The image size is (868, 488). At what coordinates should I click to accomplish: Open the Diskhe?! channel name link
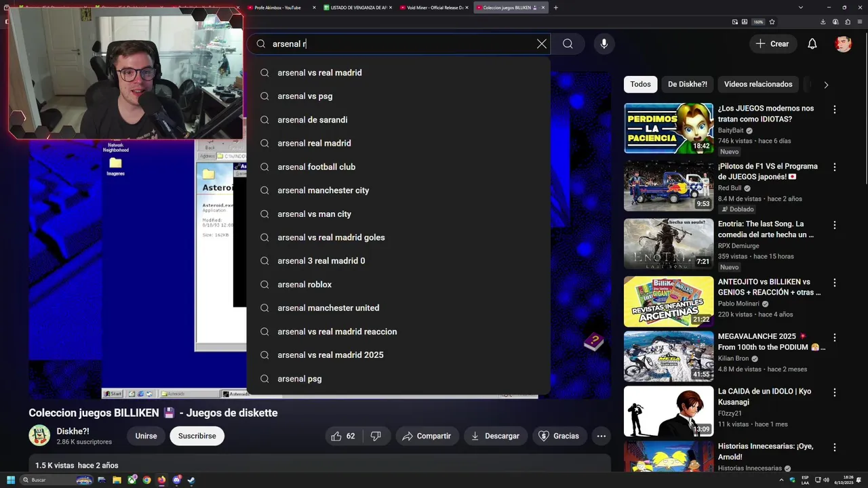point(73,431)
